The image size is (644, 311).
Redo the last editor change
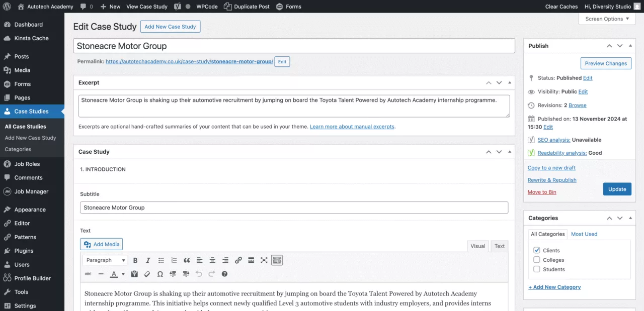point(212,274)
